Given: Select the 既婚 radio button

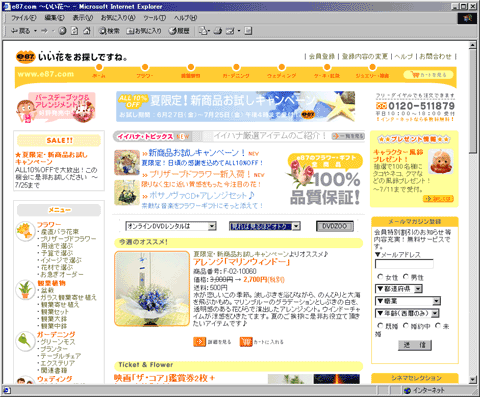Looking at the screenshot, I should pos(380,325).
